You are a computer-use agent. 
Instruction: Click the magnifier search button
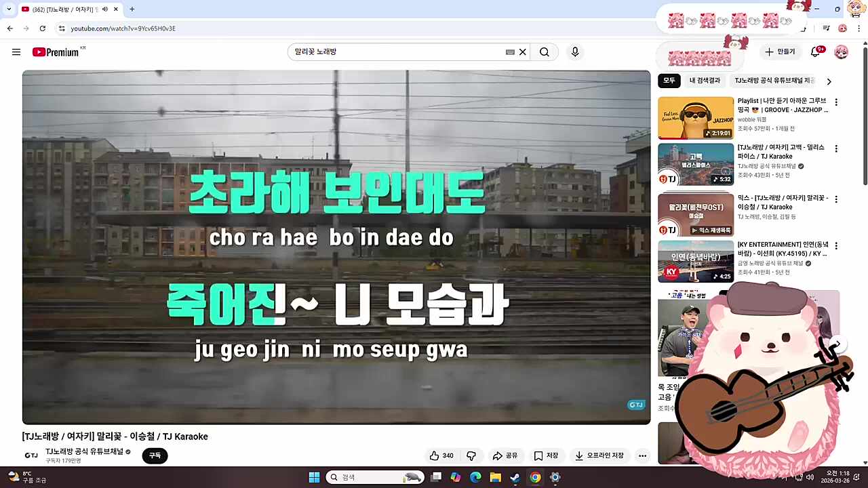[545, 52]
